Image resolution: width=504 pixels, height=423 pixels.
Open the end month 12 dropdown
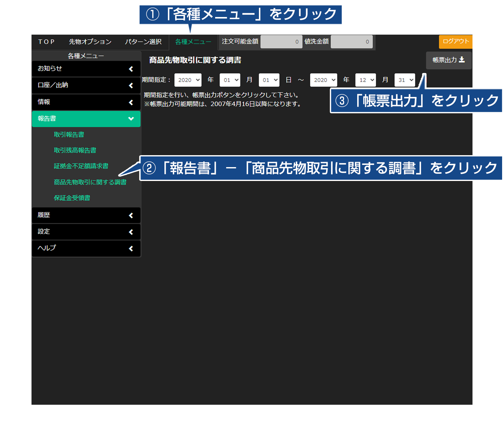366,80
